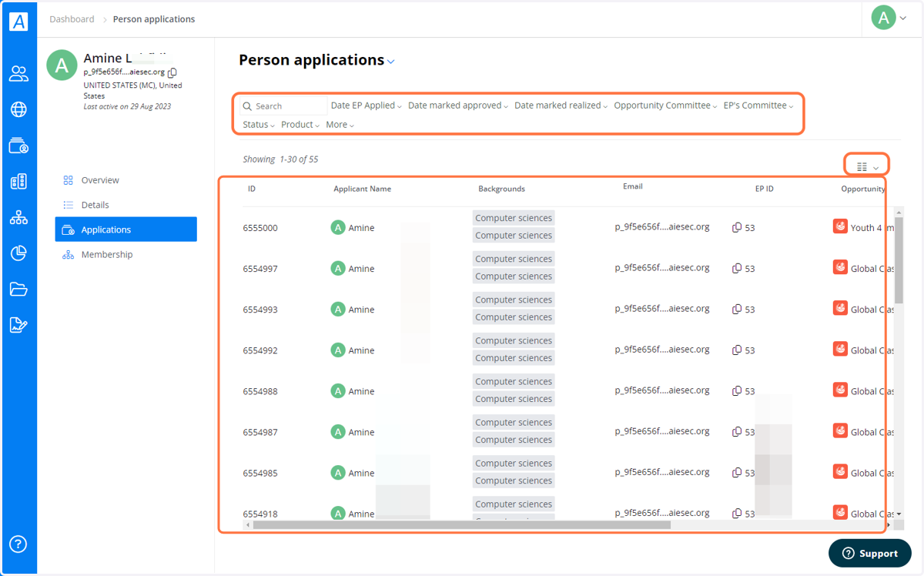Screen dimensions: 924x576
Task: Click Youth 4 opportunity in first row
Action: (872, 228)
